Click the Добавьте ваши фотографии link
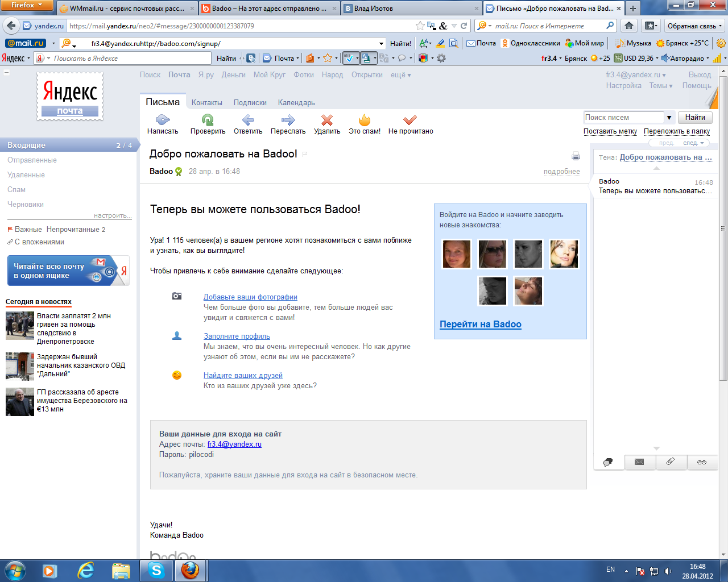The image size is (728, 582). click(250, 297)
